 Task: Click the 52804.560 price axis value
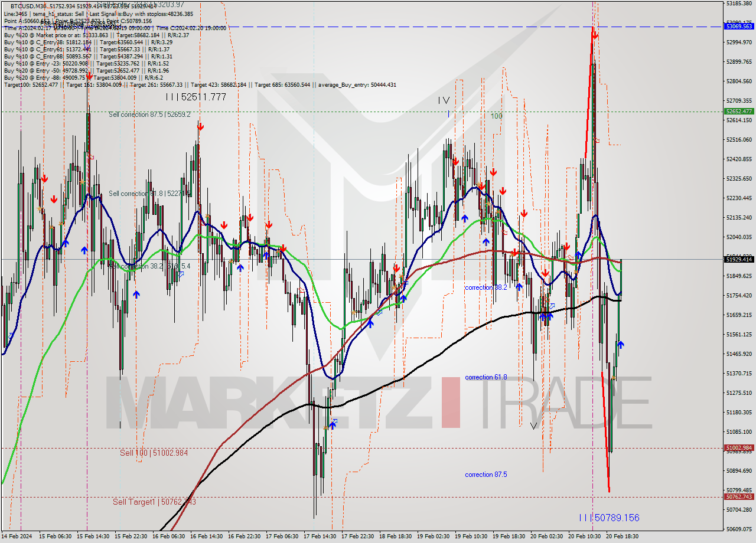click(739, 81)
